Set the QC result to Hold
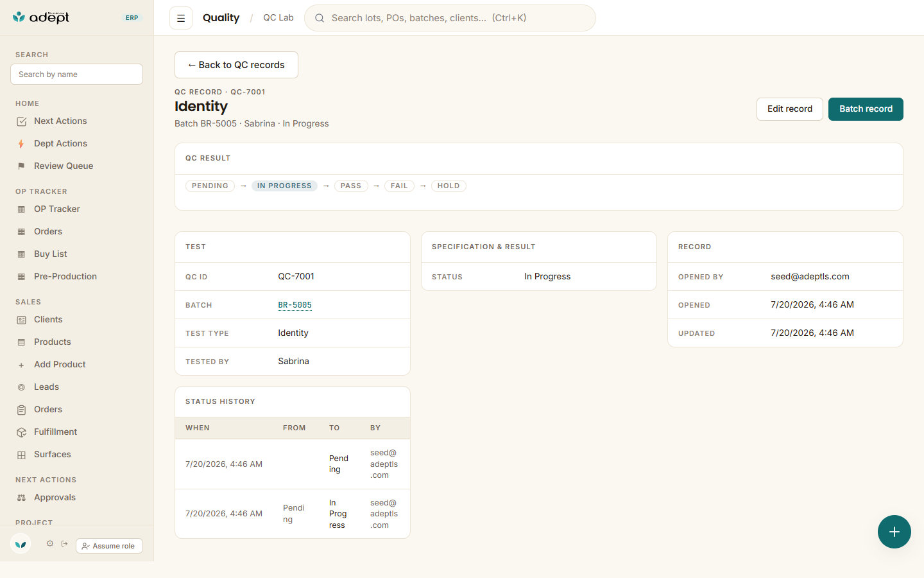 449,186
